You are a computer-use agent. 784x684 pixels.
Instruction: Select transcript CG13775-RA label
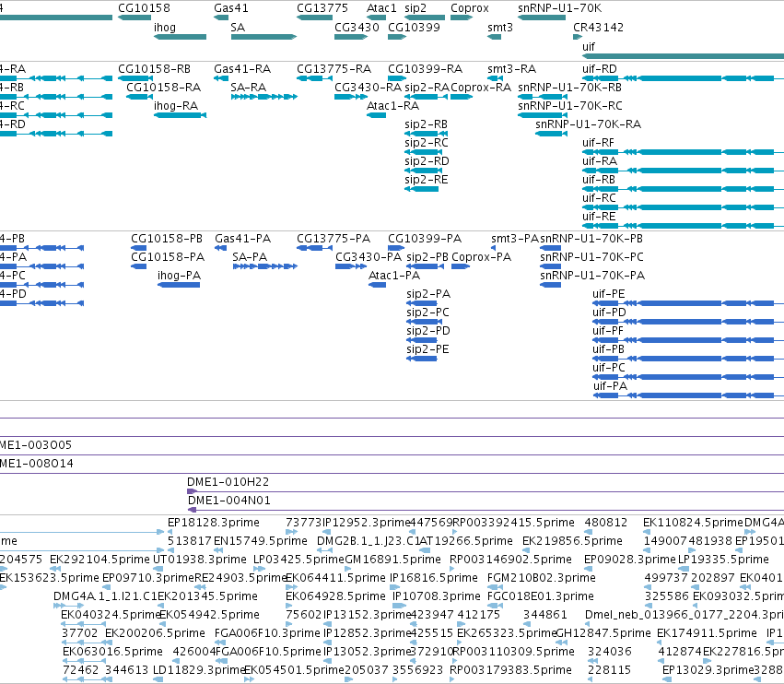pyautogui.click(x=334, y=69)
